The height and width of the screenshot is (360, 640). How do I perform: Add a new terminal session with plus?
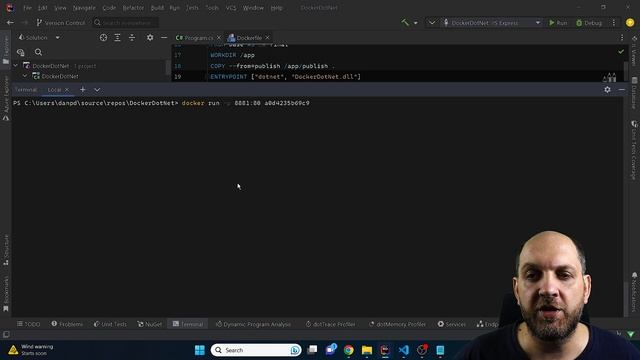click(82, 89)
